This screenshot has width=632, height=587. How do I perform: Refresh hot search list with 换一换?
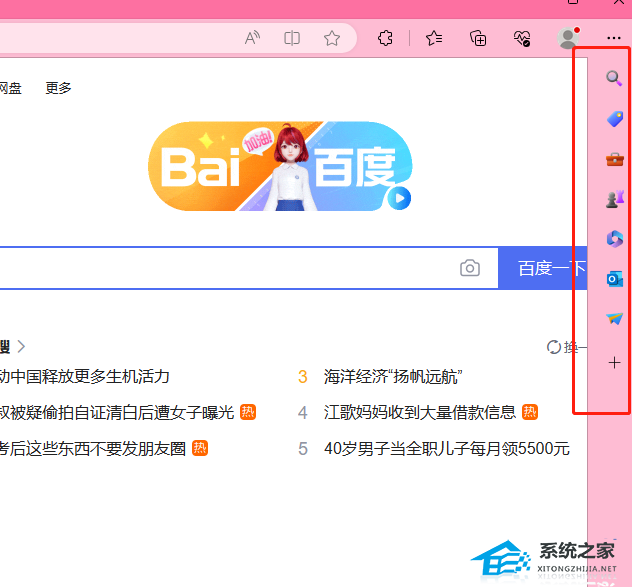pyautogui.click(x=566, y=347)
